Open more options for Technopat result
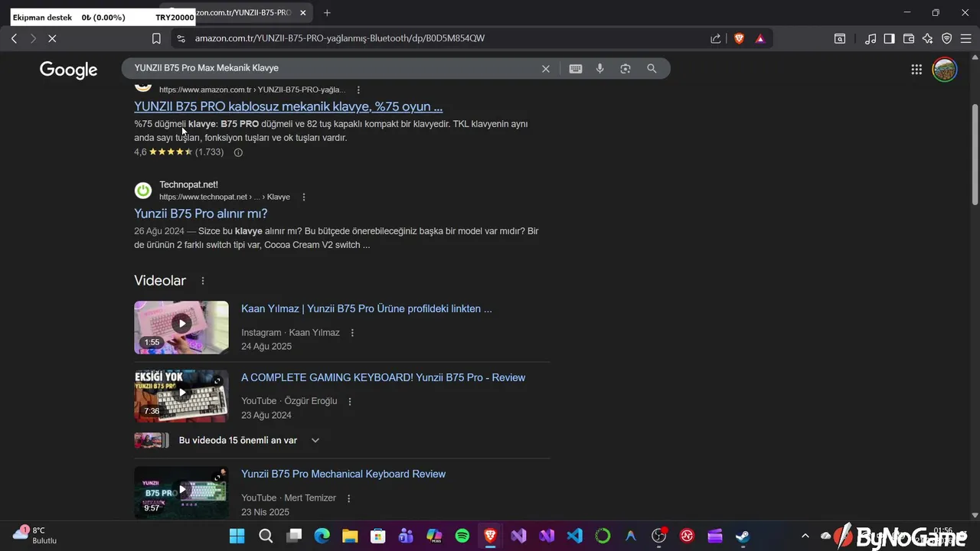The image size is (980, 551). [303, 197]
